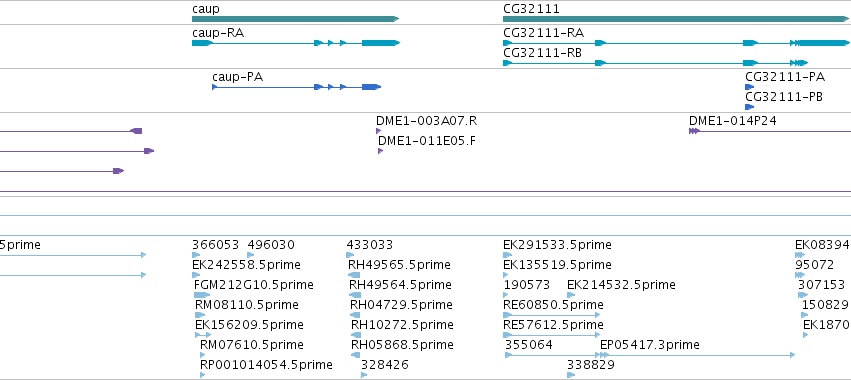Image resolution: width=851 pixels, height=380 pixels.
Task: Select EST 338829 label
Action: click(x=590, y=365)
